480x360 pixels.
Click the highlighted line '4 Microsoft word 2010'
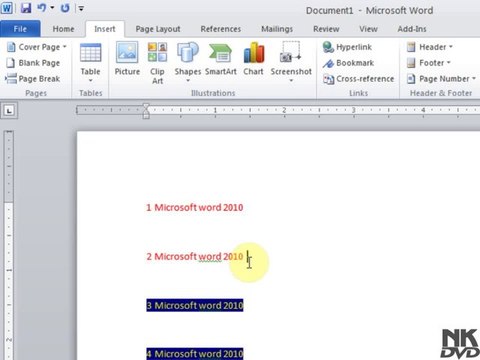pos(195,353)
